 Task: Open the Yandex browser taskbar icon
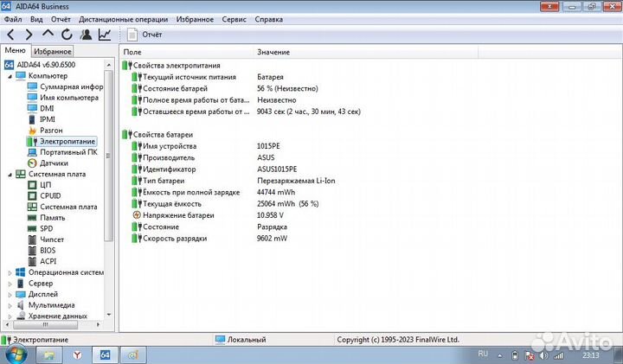77,354
